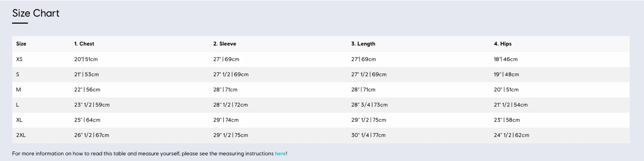Select the S size row label

coord(18,74)
